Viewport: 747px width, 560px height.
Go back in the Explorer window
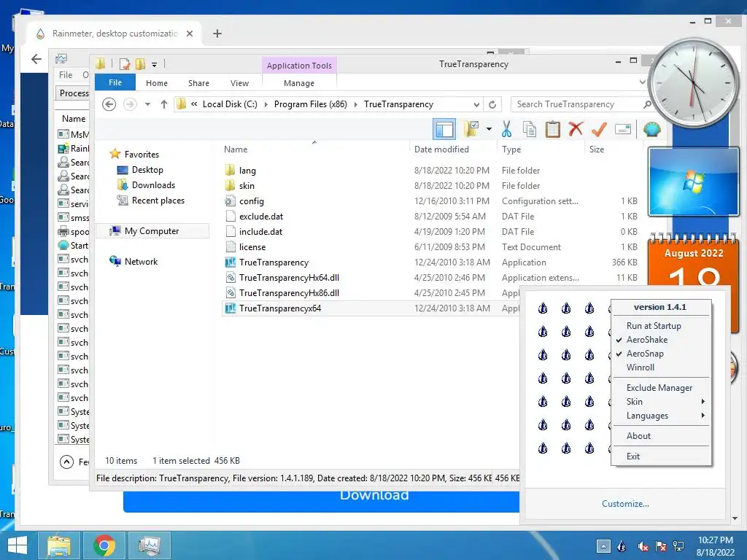[x=109, y=104]
